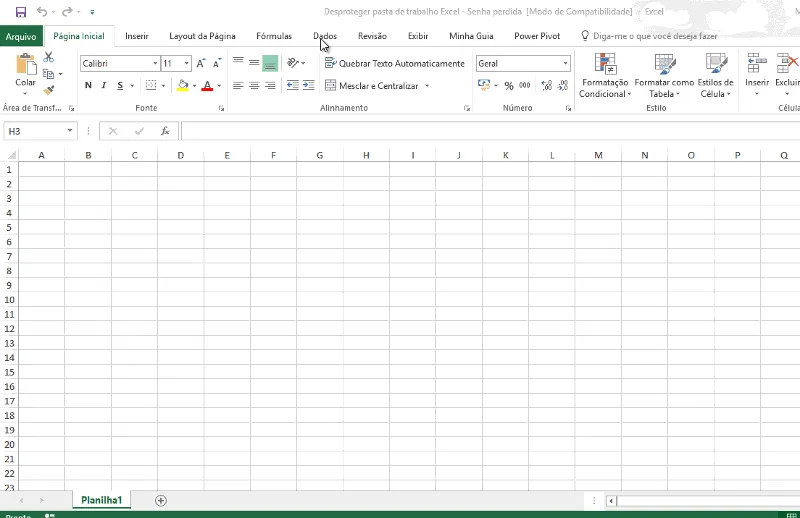The height and width of the screenshot is (518, 800).
Task: Switch to the Exibir tab
Action: (x=418, y=36)
